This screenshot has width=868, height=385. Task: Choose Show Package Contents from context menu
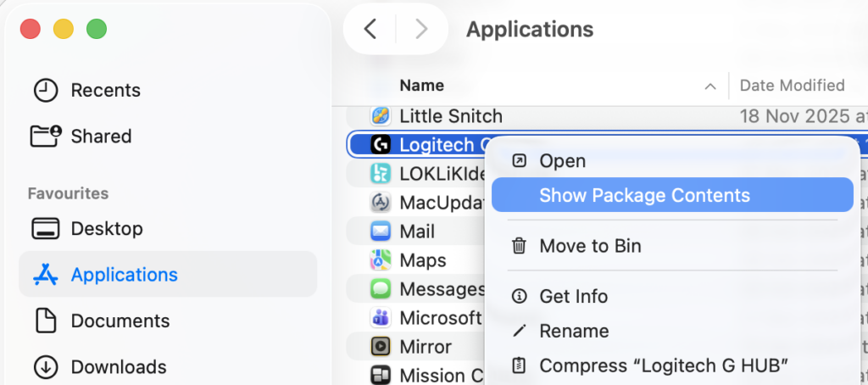point(644,195)
